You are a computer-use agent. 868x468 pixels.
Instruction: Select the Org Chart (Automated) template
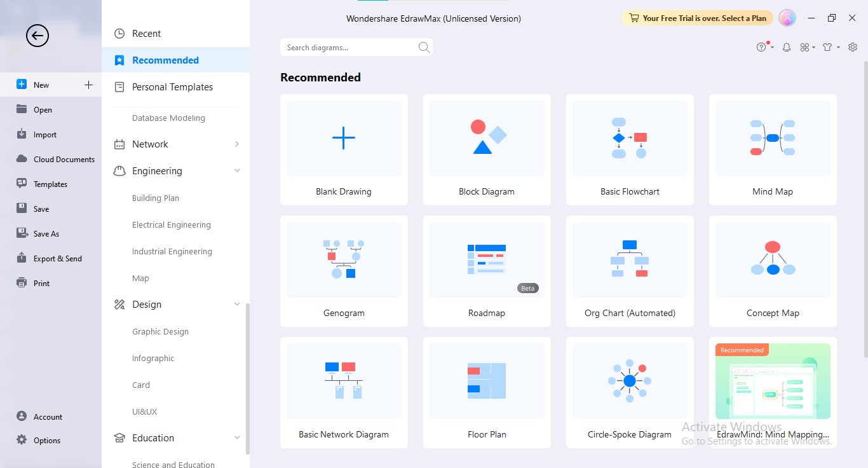point(629,272)
